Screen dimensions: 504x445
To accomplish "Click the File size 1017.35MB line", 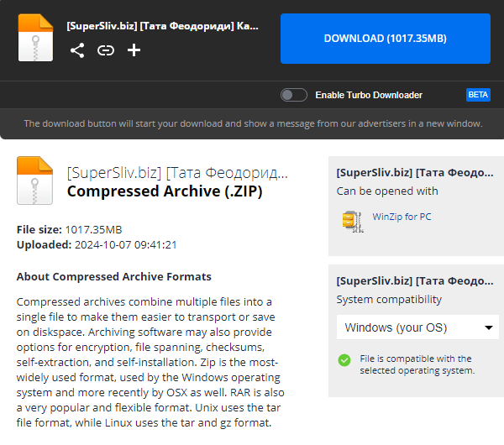I will pos(70,230).
